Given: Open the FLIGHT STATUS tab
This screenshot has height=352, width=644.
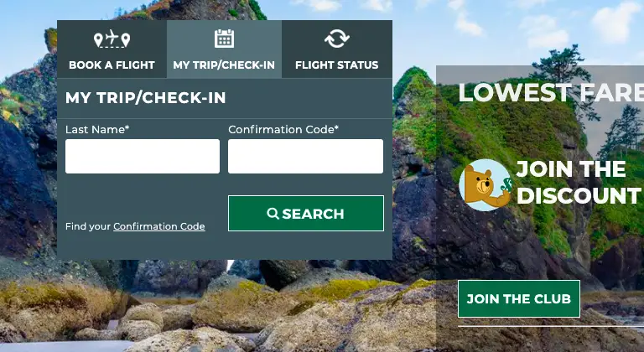Looking at the screenshot, I should [x=337, y=49].
